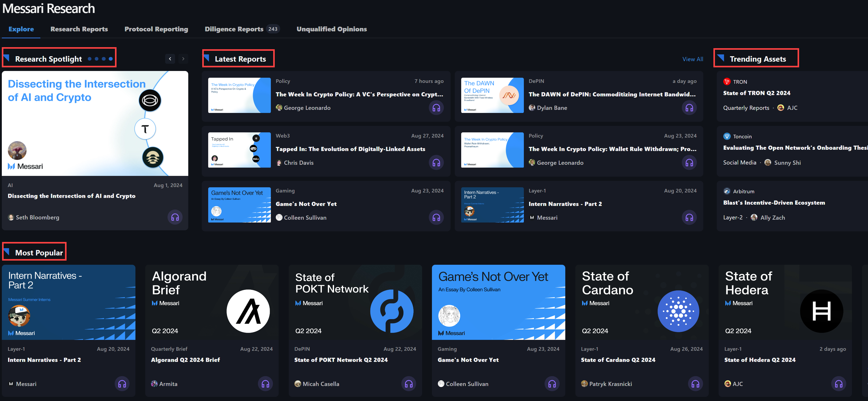
Task: Select second Research Spotlight carousel dot
Action: coord(97,59)
